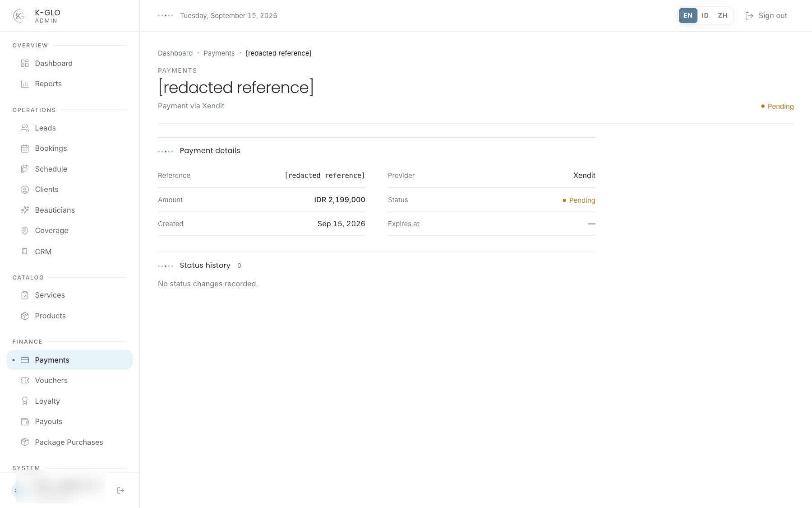Screen dimensions: 812x508
Task: Open Vouchers in the sidebar
Action: tap(69, 381)
